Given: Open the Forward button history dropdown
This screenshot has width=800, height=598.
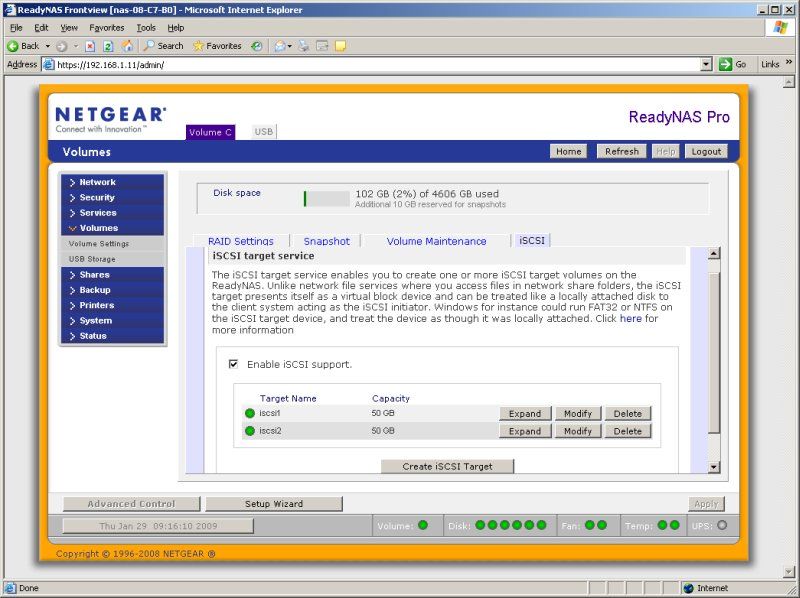Looking at the screenshot, I should [76, 46].
